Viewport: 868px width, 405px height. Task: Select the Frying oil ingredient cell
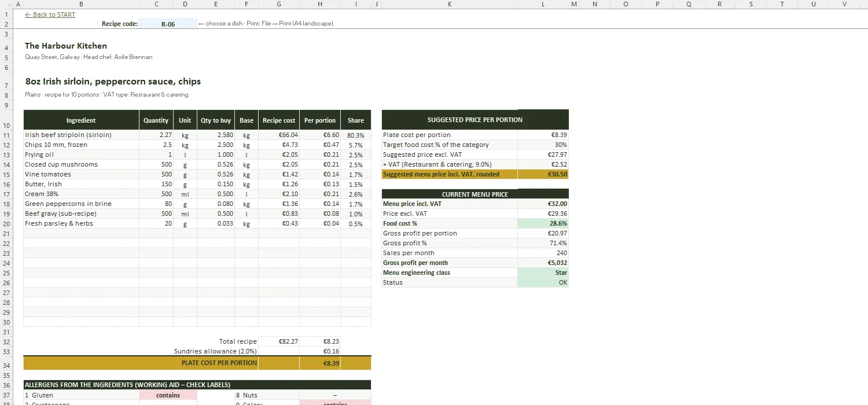pos(81,154)
